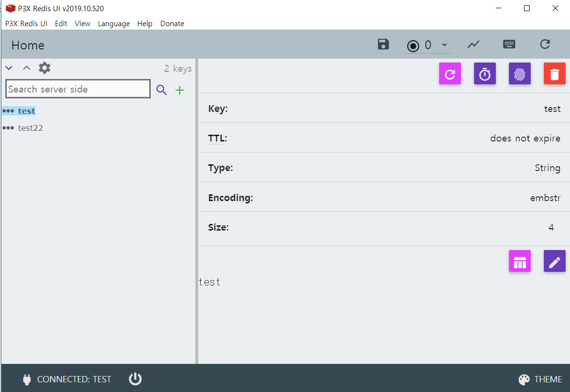570x392 pixels.
Task: Open the Edit menu
Action: pos(61,24)
